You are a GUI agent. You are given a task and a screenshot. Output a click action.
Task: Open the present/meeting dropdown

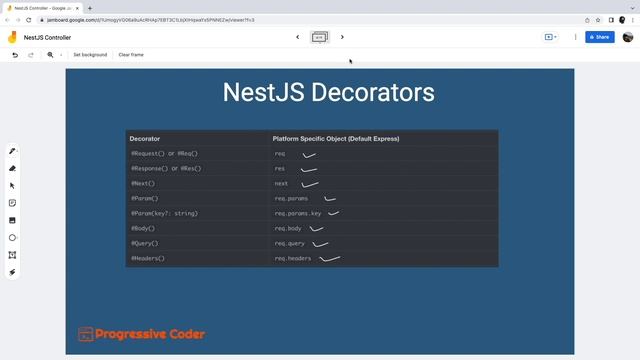click(x=551, y=37)
